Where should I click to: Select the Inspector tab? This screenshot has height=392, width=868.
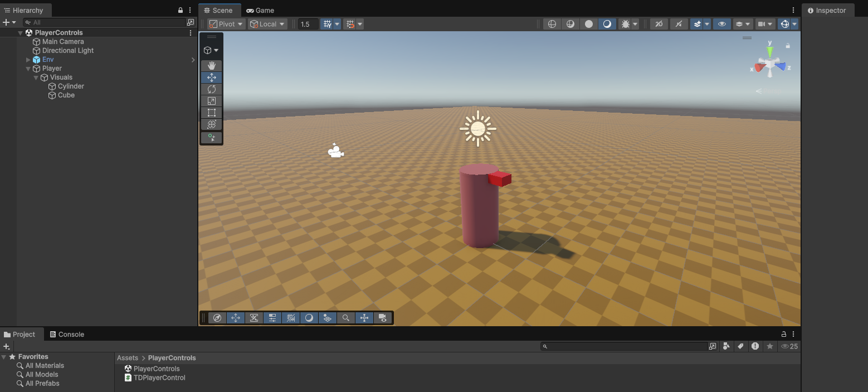827,10
